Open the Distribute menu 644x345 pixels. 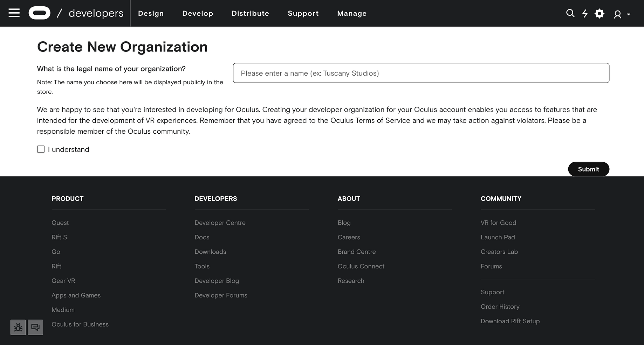(251, 13)
